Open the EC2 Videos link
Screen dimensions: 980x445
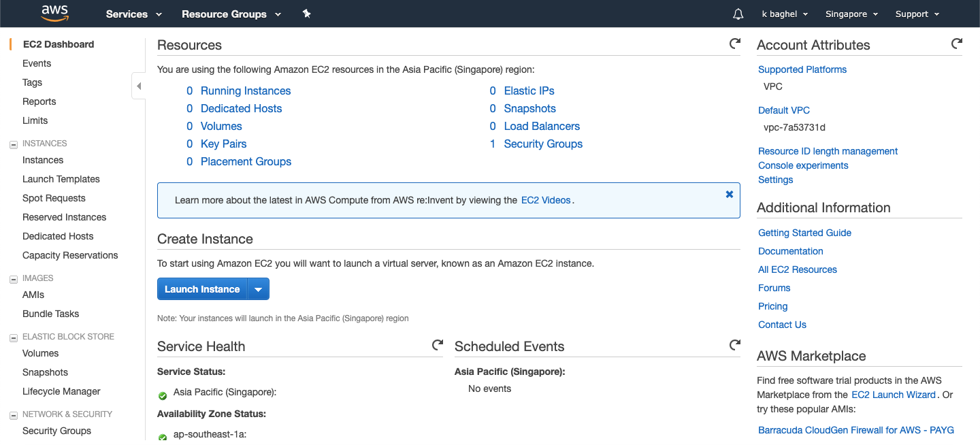[x=546, y=200]
